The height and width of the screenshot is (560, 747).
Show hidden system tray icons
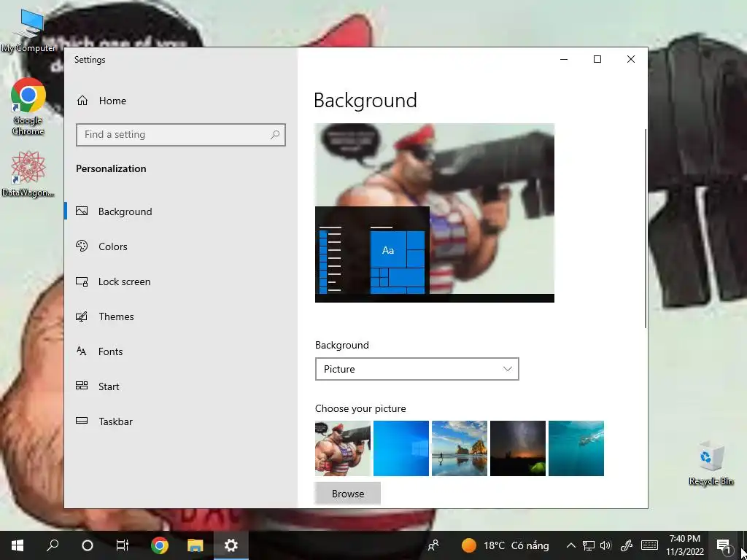570,545
